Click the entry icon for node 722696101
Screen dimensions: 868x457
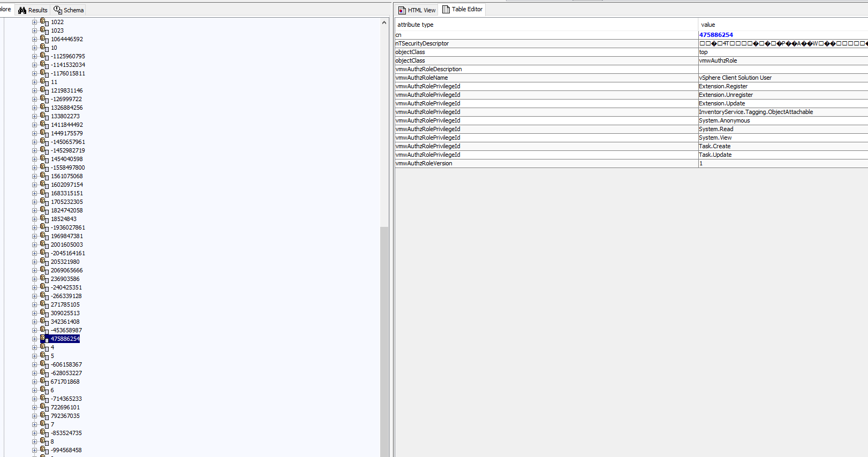[44, 407]
